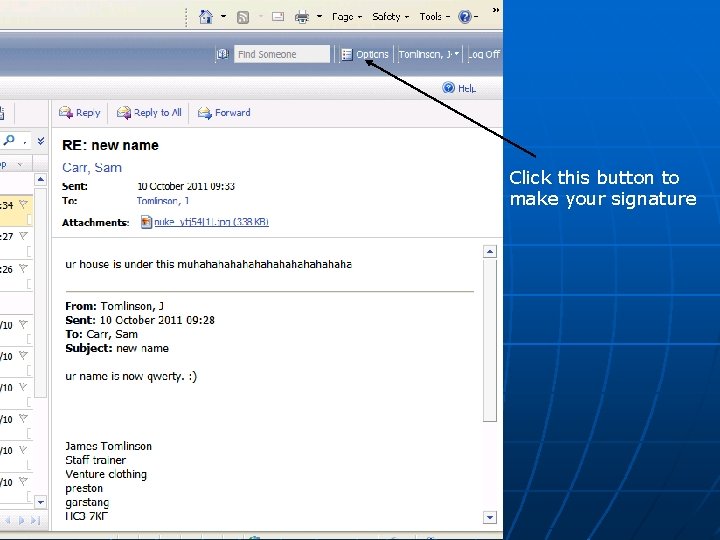The height and width of the screenshot is (540, 720).
Task: Open the Page menu
Action: pos(347,17)
